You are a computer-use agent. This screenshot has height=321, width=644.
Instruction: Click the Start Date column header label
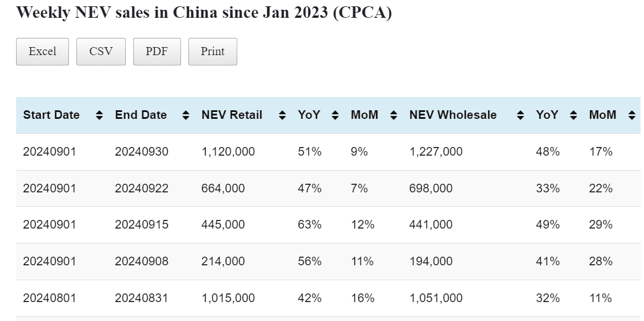click(x=51, y=115)
